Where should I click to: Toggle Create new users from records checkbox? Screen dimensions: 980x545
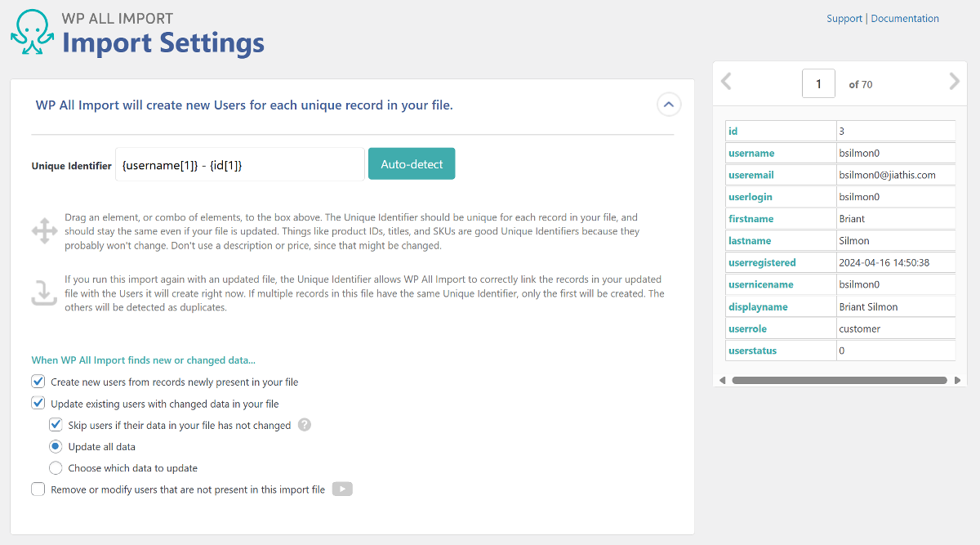(x=38, y=382)
